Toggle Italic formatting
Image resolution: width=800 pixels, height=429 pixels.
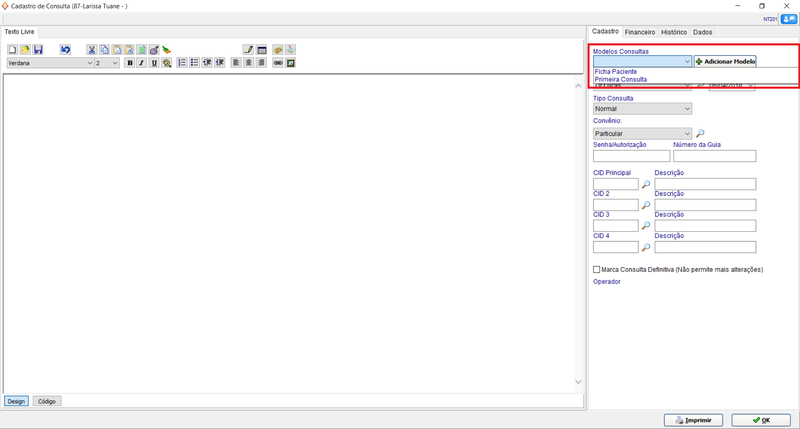(142, 62)
